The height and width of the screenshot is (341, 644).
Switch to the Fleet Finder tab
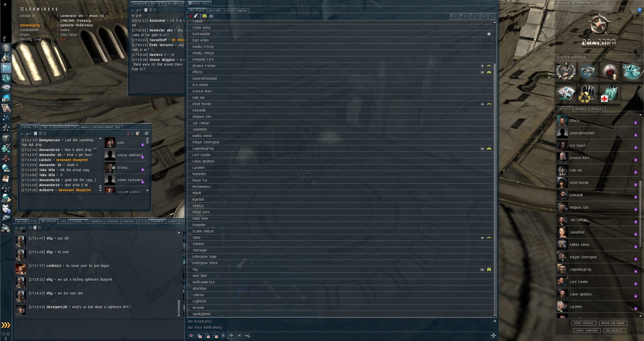tap(237, 11)
